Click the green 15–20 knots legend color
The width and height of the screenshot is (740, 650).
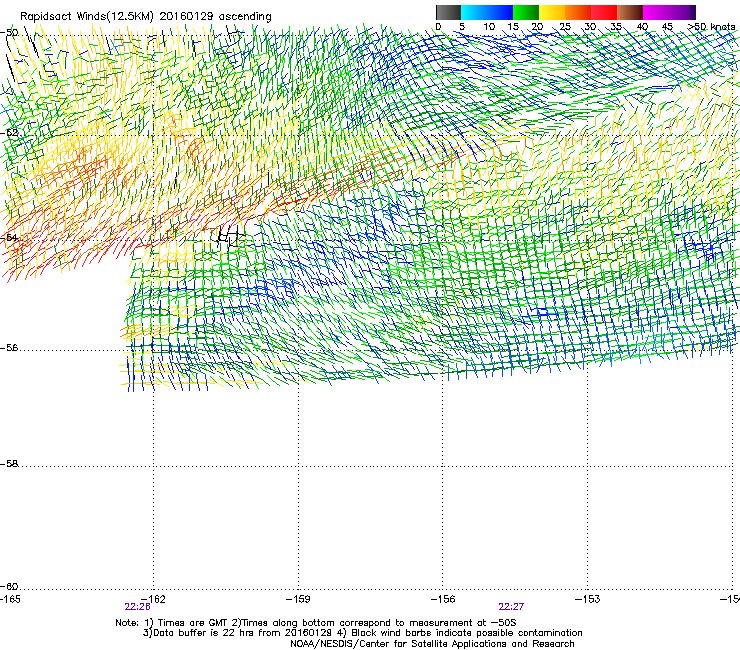[526, 12]
